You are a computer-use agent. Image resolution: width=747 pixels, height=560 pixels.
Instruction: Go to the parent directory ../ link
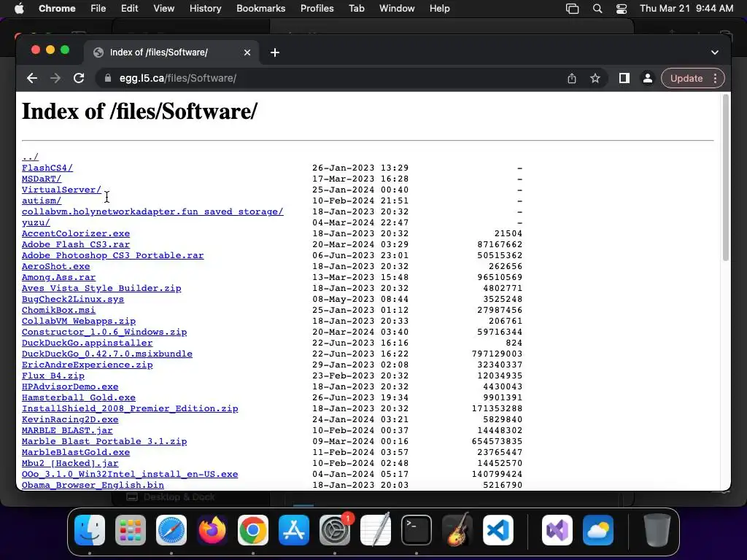[x=30, y=157]
